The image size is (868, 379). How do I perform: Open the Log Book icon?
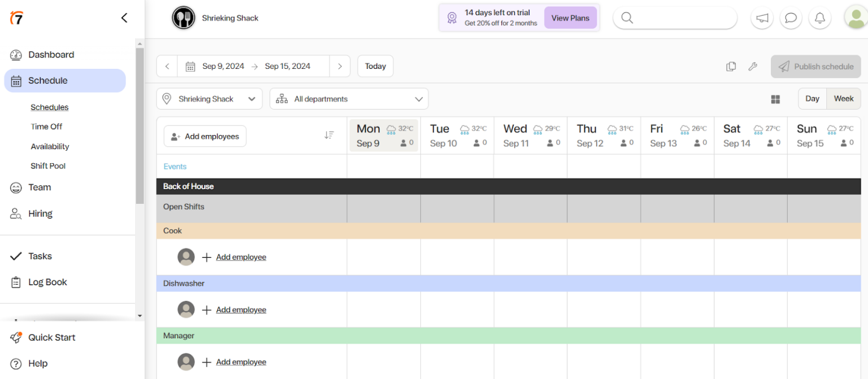16,282
